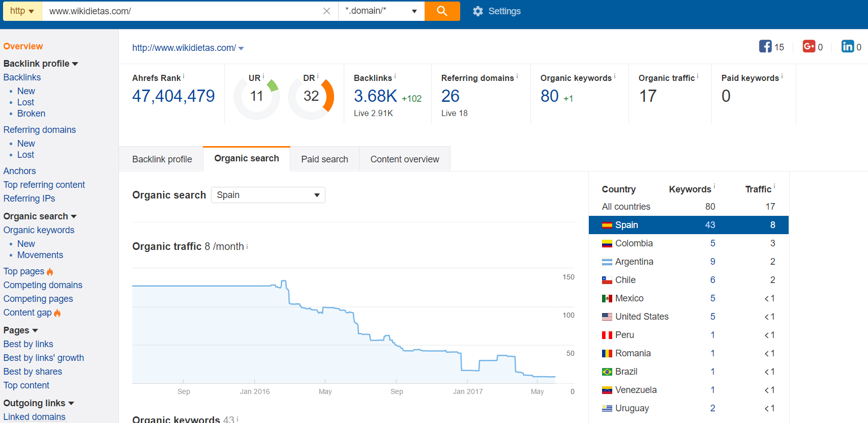Open Backlinks sidebar link
Viewport: 868px width, 423px height.
[22, 77]
